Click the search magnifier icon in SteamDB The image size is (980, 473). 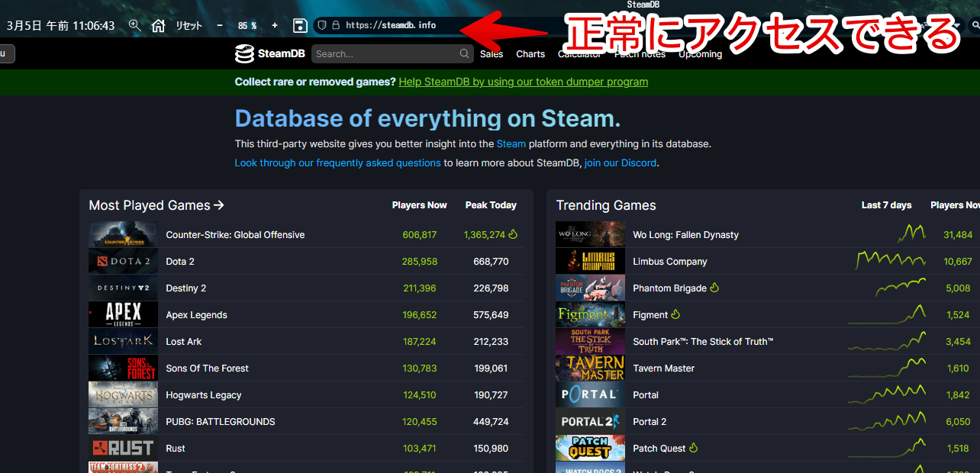click(x=464, y=53)
